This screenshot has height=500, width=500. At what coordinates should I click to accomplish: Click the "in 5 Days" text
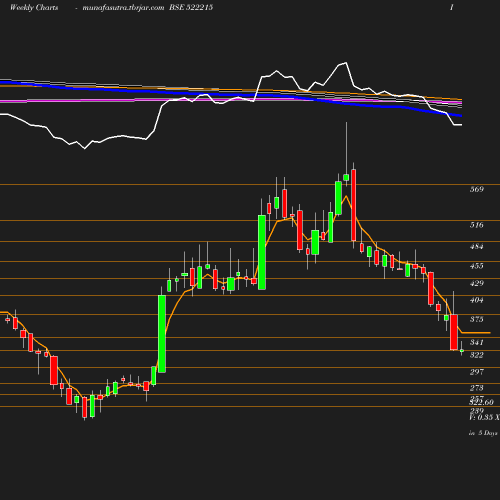click(483, 433)
